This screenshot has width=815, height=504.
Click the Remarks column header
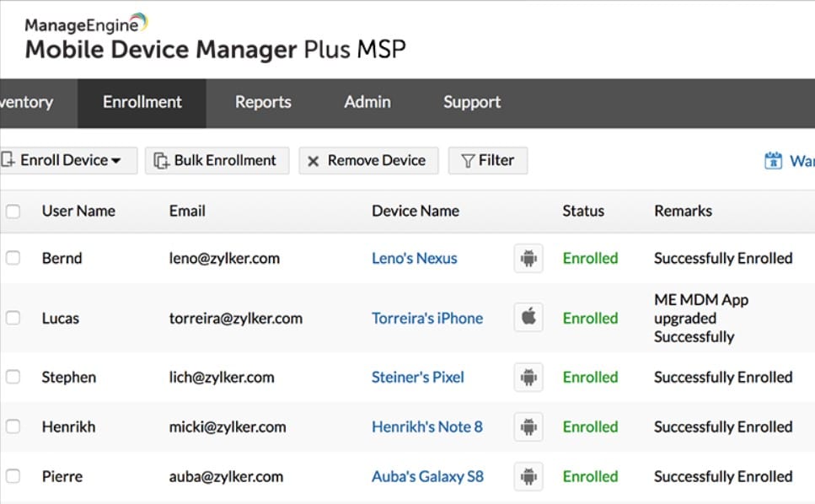(683, 211)
